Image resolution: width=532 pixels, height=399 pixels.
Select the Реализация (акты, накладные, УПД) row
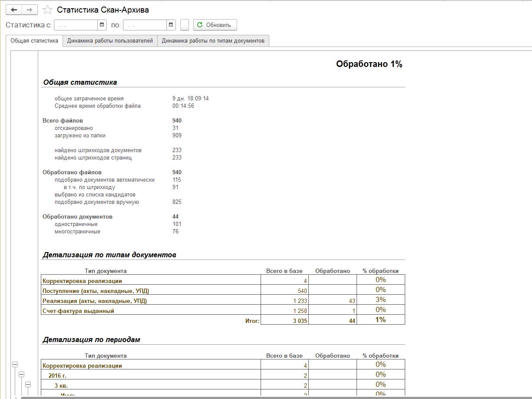click(95, 301)
